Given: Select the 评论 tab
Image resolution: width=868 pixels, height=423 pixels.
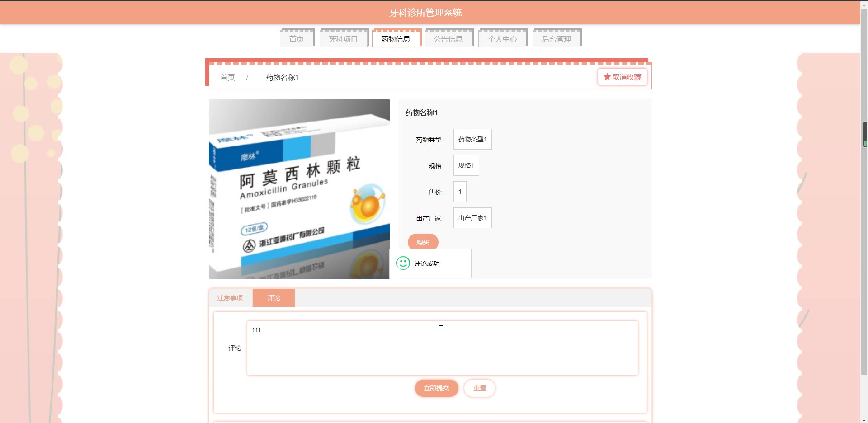Looking at the screenshot, I should point(274,298).
